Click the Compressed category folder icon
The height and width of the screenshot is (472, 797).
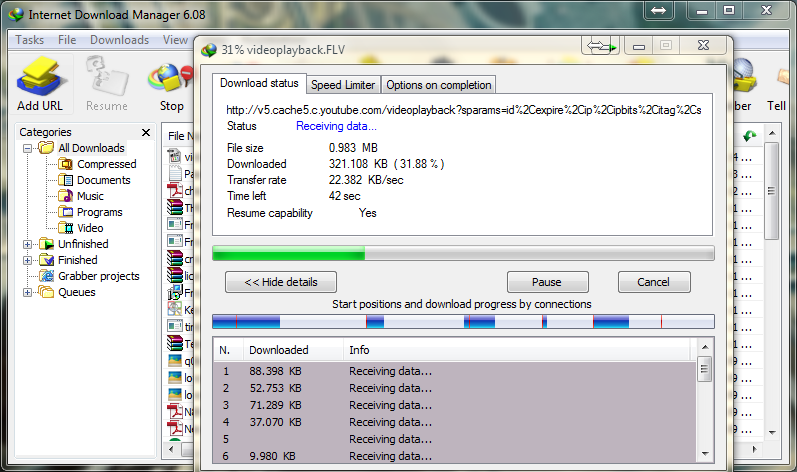click(x=65, y=164)
